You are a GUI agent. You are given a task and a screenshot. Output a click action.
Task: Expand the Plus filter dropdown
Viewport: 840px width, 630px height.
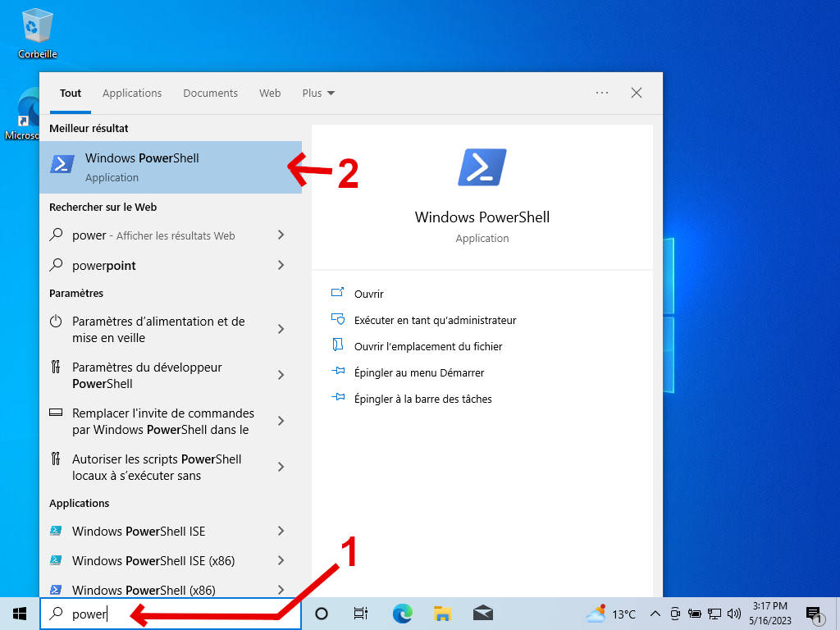click(x=318, y=94)
